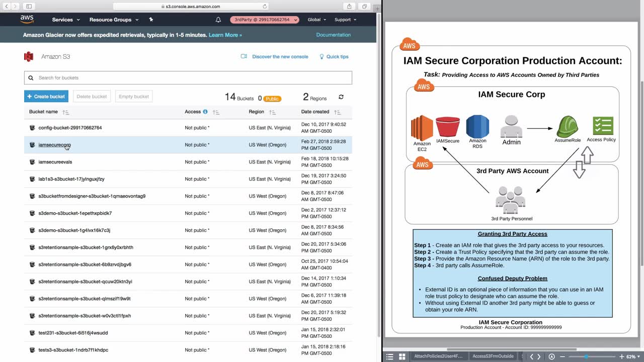Click the Search for buckets field
This screenshot has height=362, width=644.
[188, 78]
